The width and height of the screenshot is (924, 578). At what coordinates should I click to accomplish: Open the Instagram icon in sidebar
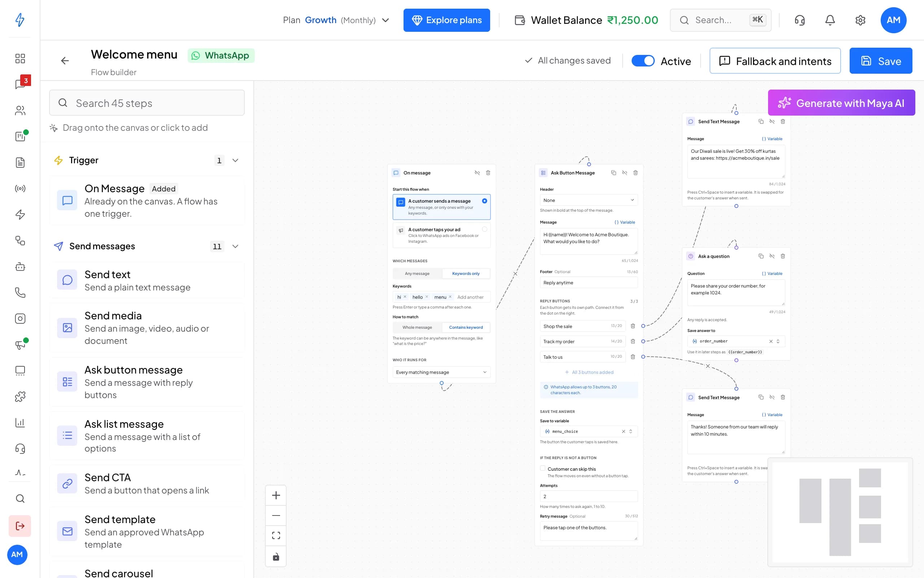[x=20, y=318]
